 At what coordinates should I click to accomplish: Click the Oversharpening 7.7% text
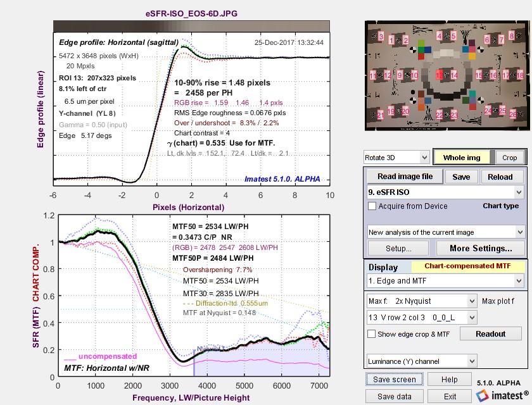click(217, 270)
